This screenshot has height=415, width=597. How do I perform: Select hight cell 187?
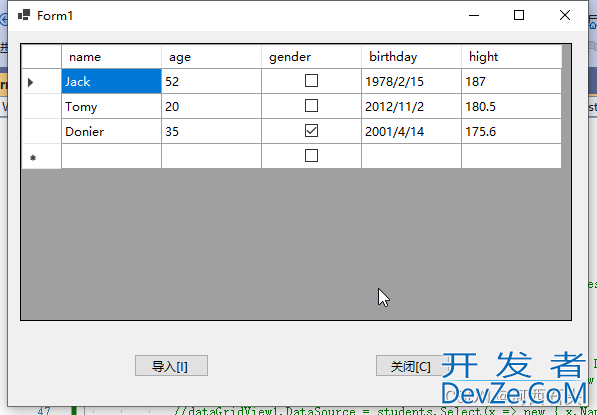pyautogui.click(x=511, y=81)
